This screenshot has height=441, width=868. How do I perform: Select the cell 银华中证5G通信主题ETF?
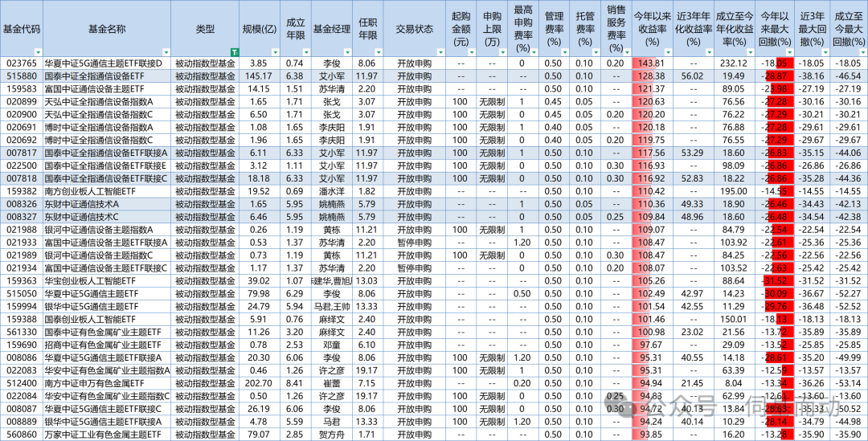point(106,307)
